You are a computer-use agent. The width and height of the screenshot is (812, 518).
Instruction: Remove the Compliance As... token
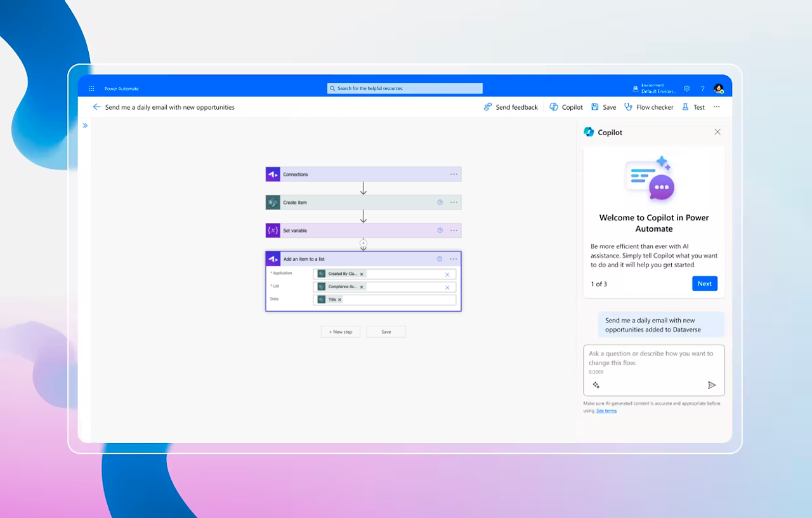click(x=362, y=287)
